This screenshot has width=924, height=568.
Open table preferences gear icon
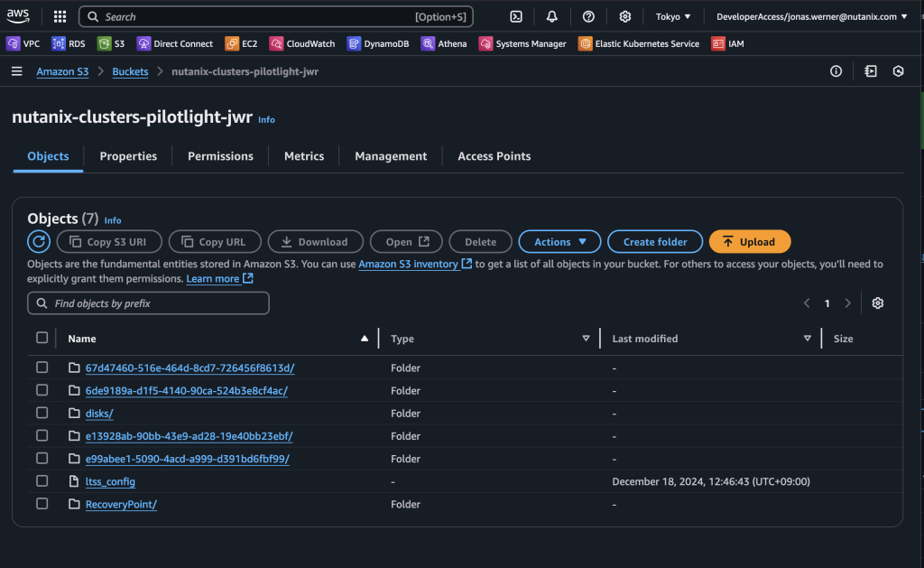877,303
